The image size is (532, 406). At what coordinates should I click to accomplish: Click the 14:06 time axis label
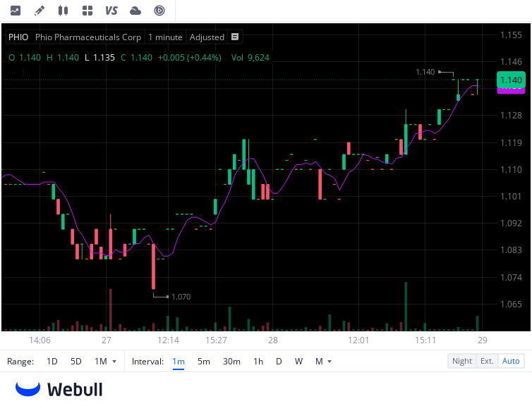(40, 340)
